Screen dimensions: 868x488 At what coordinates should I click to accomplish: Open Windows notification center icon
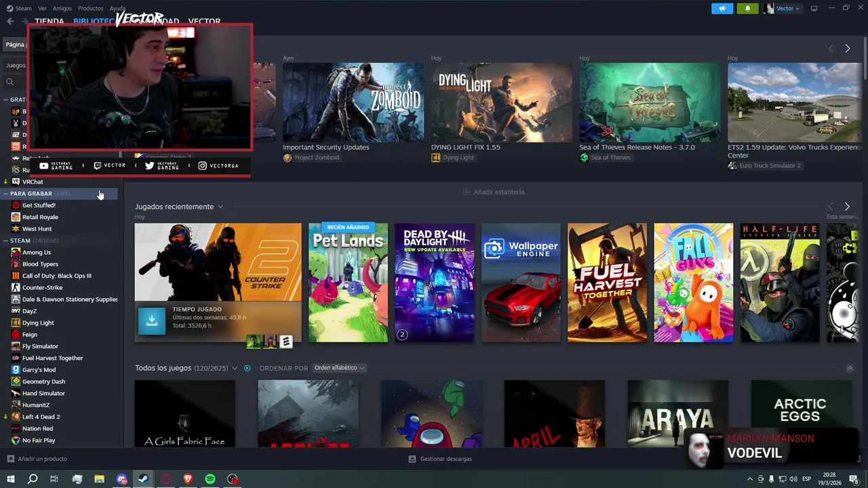(854, 479)
